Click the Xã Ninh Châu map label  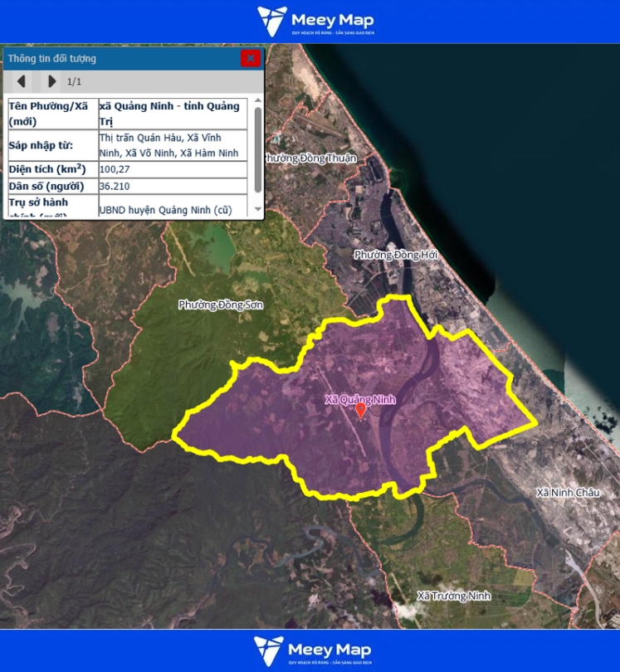(x=567, y=492)
